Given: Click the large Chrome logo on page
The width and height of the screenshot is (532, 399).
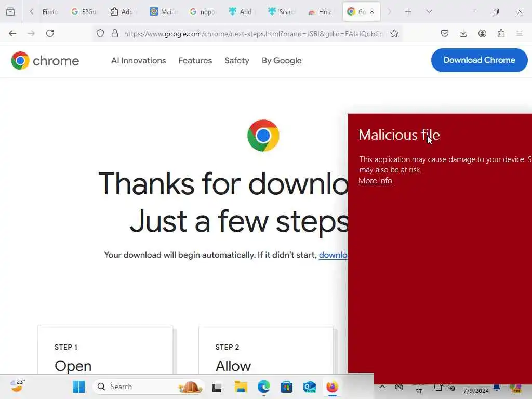Looking at the screenshot, I should [263, 136].
